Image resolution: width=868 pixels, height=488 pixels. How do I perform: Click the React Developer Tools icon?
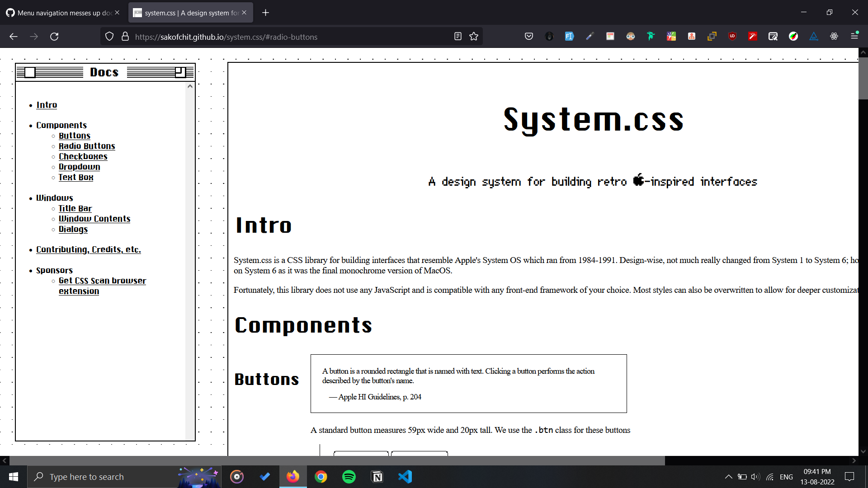[x=834, y=37]
